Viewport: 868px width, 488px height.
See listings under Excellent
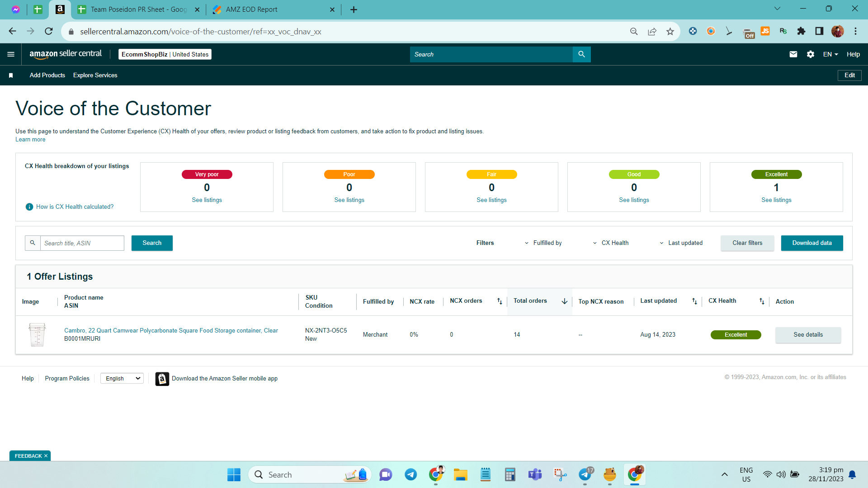(x=776, y=200)
